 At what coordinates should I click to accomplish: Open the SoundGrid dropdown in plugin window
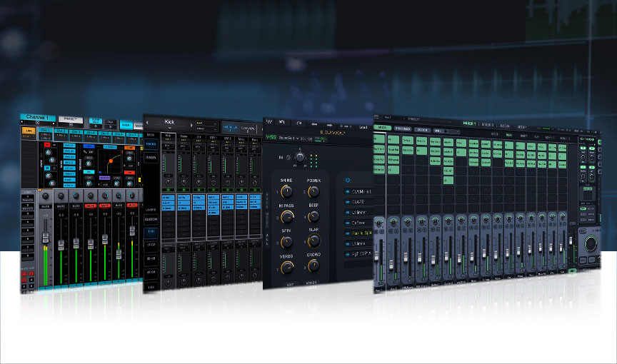click(x=289, y=138)
